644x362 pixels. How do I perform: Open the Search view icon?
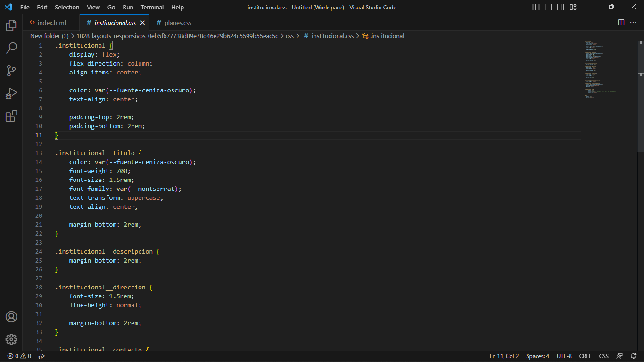[11, 48]
